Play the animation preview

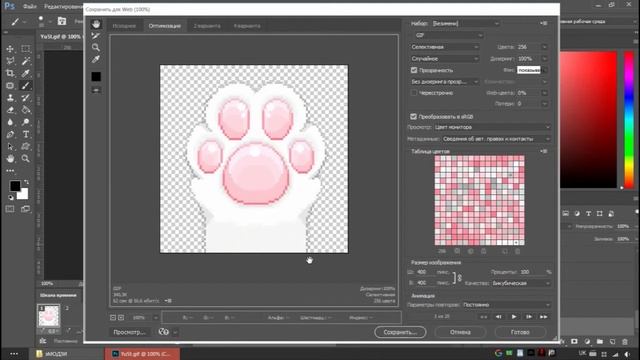click(514, 317)
